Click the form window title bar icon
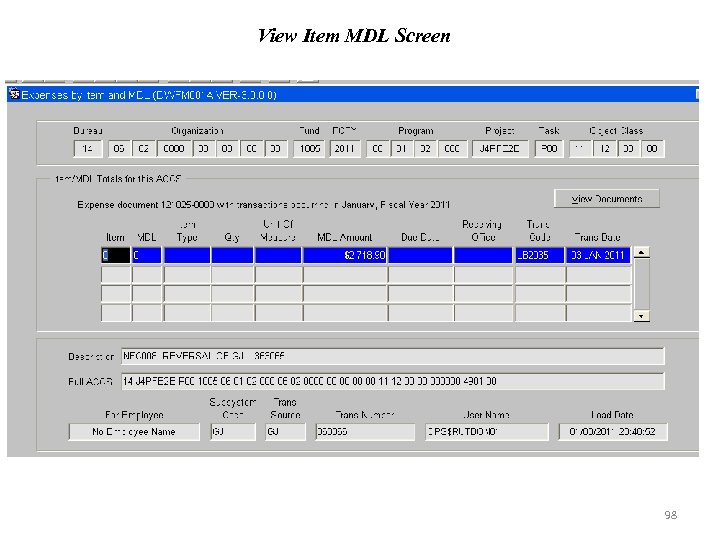 (15, 95)
